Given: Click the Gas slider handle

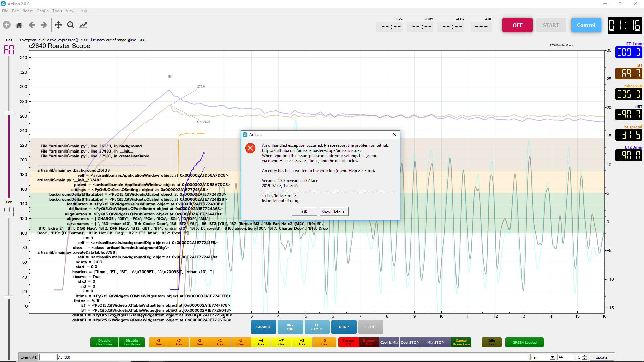Looking at the screenshot, I should point(9,113).
